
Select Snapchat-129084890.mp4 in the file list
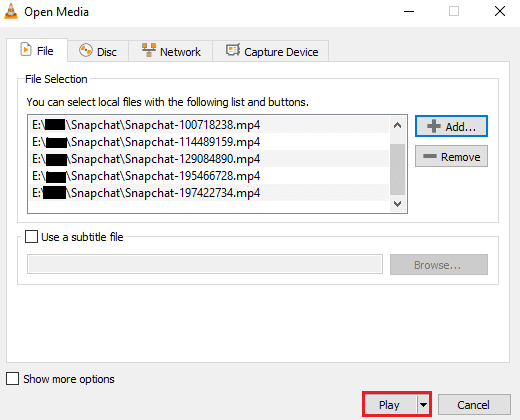click(x=209, y=159)
